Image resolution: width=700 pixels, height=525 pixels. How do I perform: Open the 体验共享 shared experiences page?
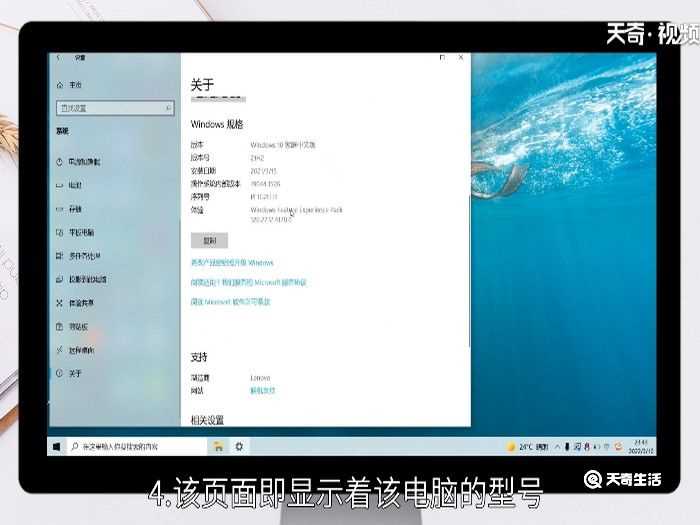point(75,303)
